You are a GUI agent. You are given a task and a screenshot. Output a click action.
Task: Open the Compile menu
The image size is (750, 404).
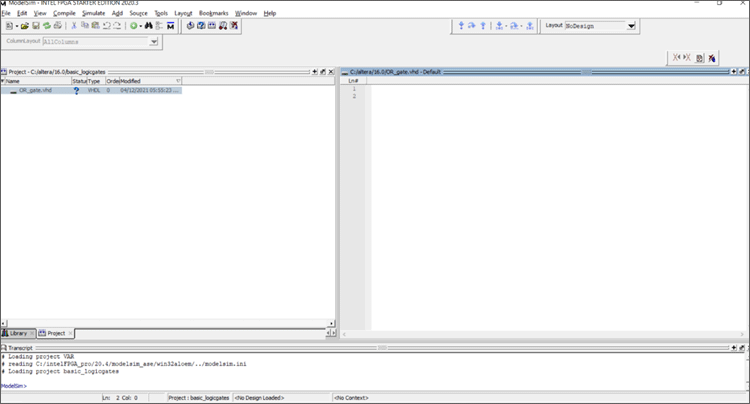[64, 13]
